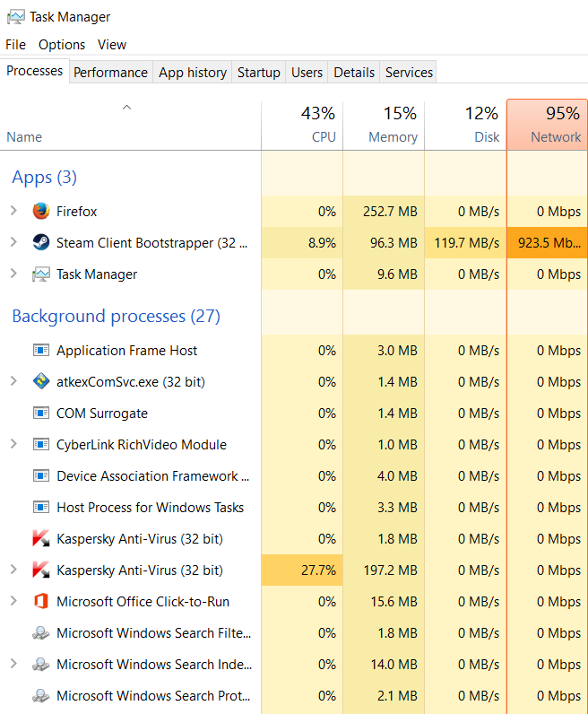588x714 pixels.
Task: Expand the Steam Client Bootstrapper entry
Action: coord(13,243)
